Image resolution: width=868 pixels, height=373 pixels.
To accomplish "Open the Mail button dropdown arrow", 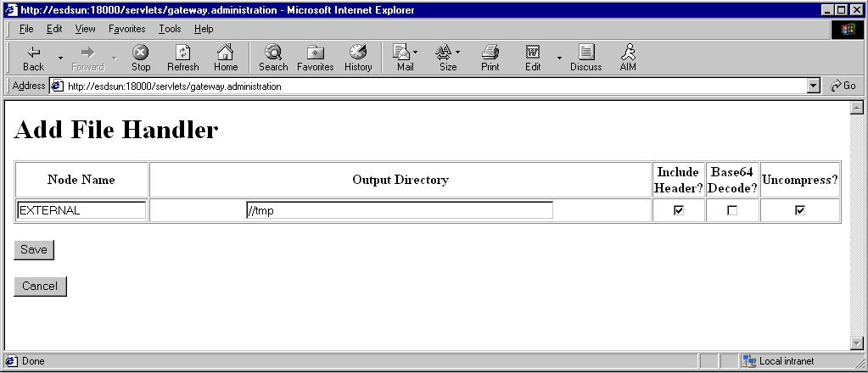I will click(x=416, y=53).
